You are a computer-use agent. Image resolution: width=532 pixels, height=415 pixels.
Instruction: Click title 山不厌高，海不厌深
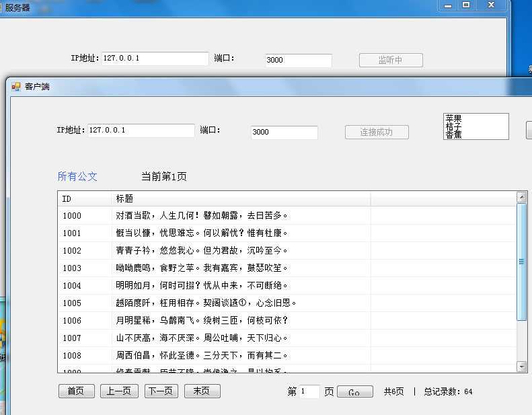point(202,338)
